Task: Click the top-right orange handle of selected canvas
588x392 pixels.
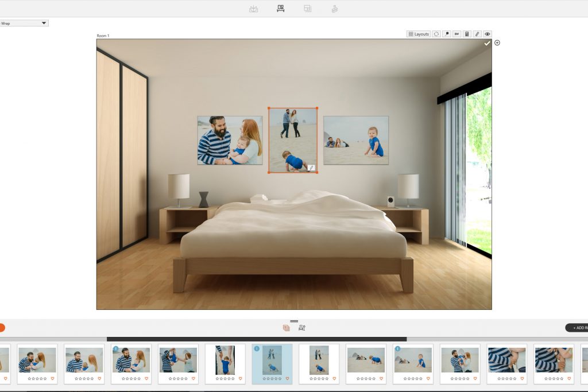Action: tap(317, 108)
